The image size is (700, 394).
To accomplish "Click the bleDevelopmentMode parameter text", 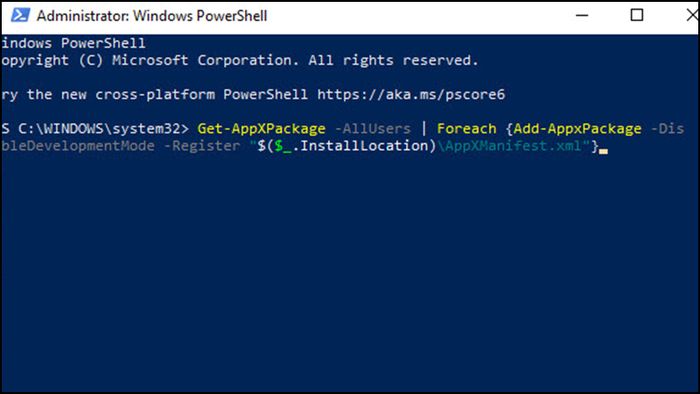I will point(78,146).
